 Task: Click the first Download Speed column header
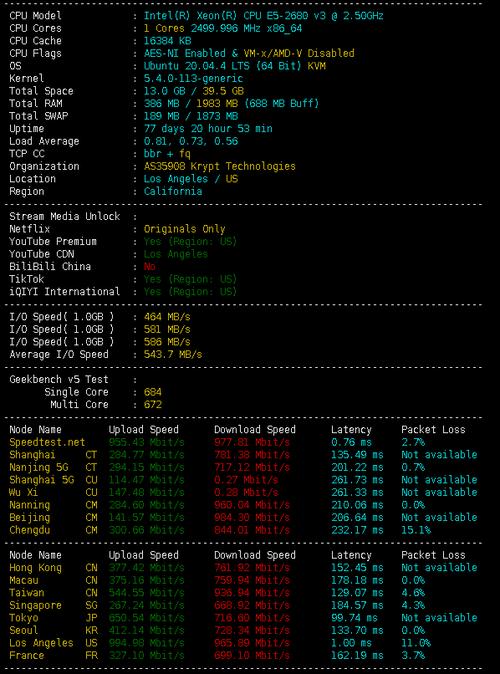coord(255,430)
